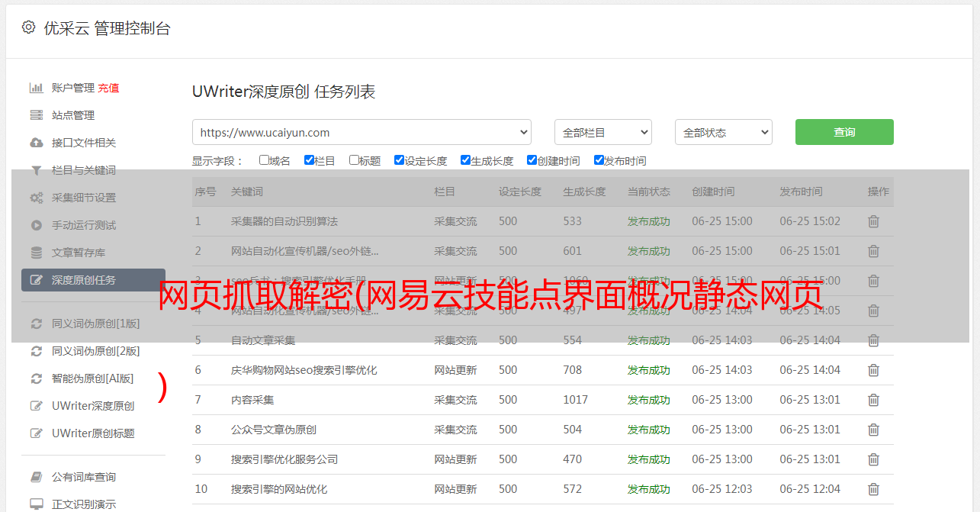Click trash icon for 庆华购物网站seo搜索引擎优化 row

pos(873,370)
